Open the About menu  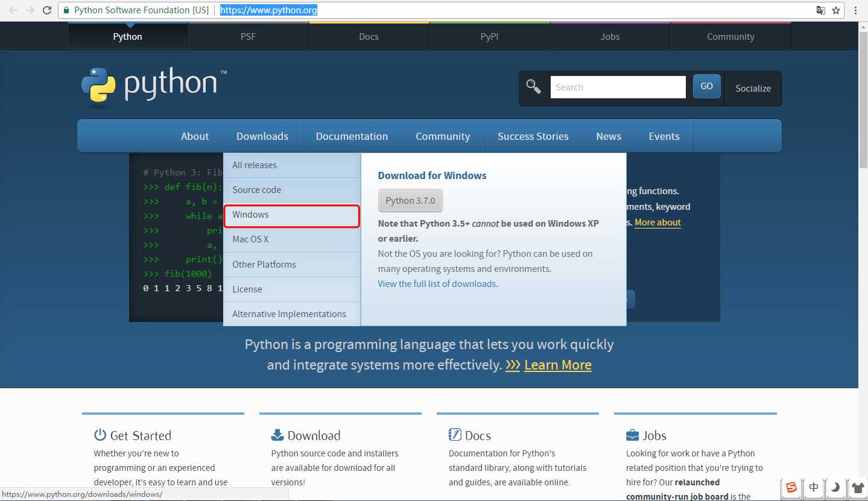(195, 136)
